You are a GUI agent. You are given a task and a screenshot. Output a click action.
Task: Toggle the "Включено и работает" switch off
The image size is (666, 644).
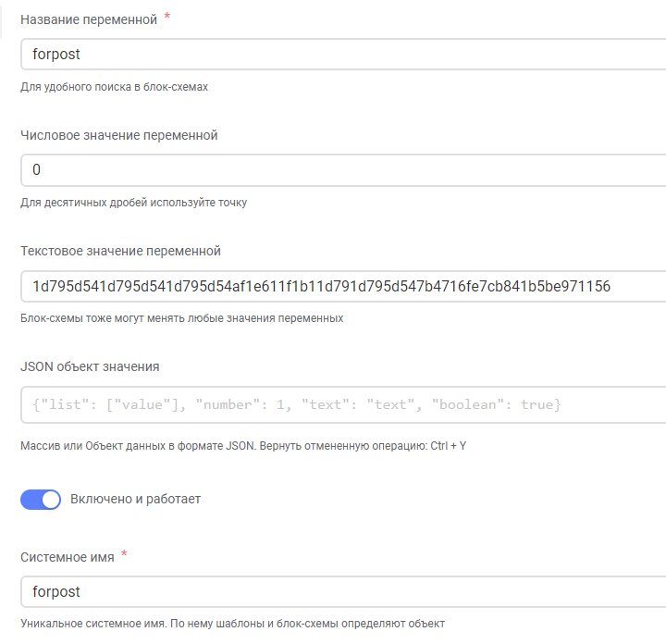point(41,499)
